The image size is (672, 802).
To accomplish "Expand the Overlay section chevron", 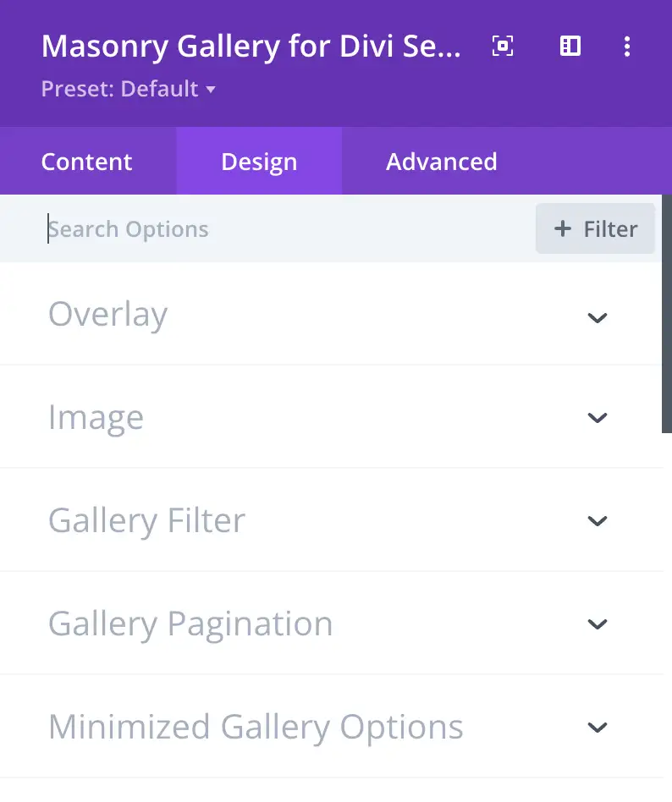I will coord(598,318).
